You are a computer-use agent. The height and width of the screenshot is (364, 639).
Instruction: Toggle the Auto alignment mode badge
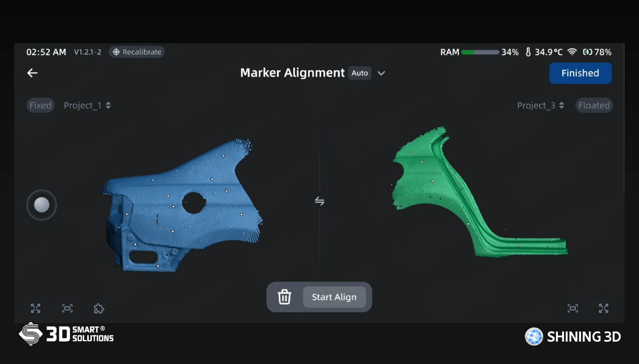pos(359,73)
